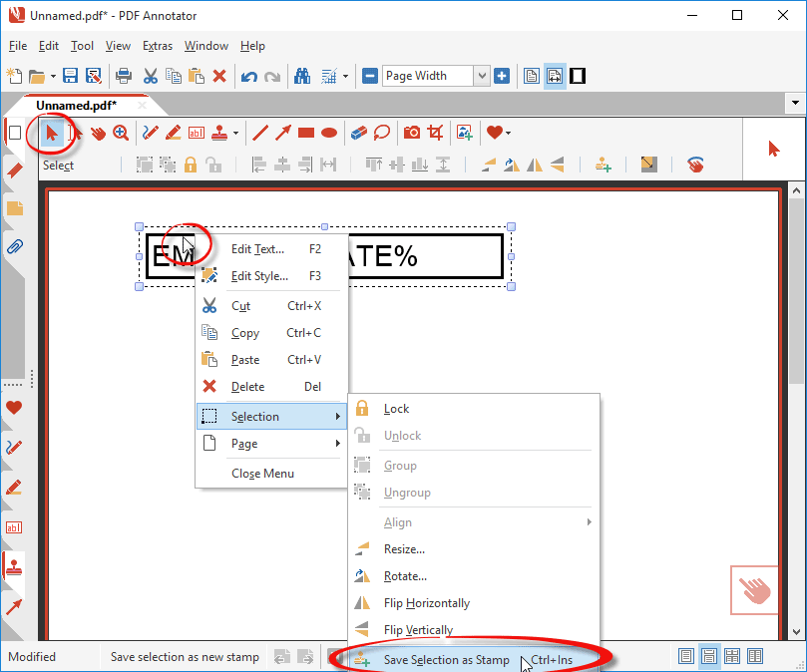Screen dimensions: 807x672
Task: Enable single page layout in status bar
Action: pyautogui.click(x=685, y=656)
